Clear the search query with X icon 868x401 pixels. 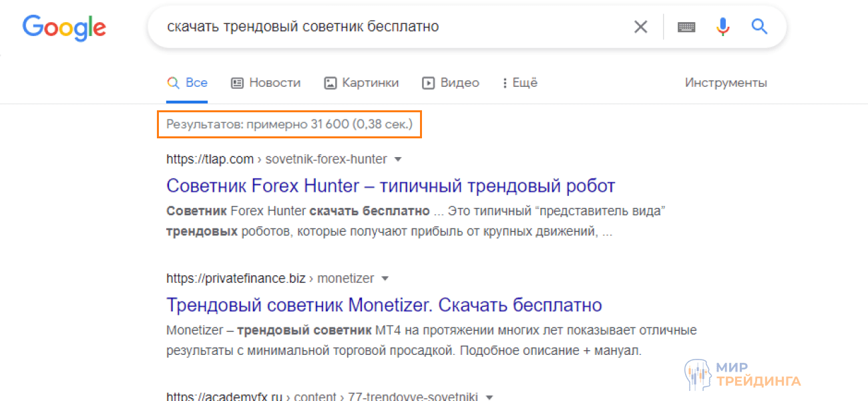pyautogui.click(x=640, y=27)
